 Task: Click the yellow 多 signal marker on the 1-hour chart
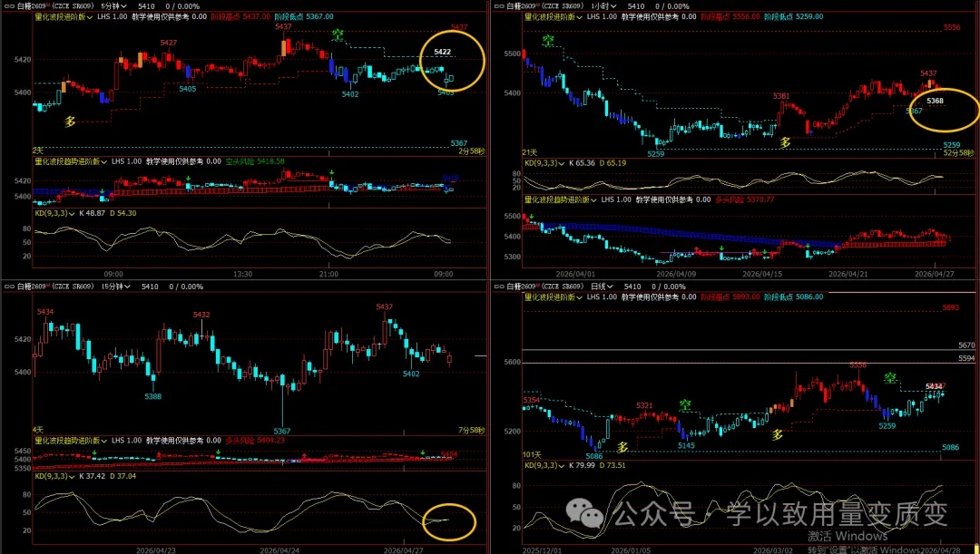[786, 141]
